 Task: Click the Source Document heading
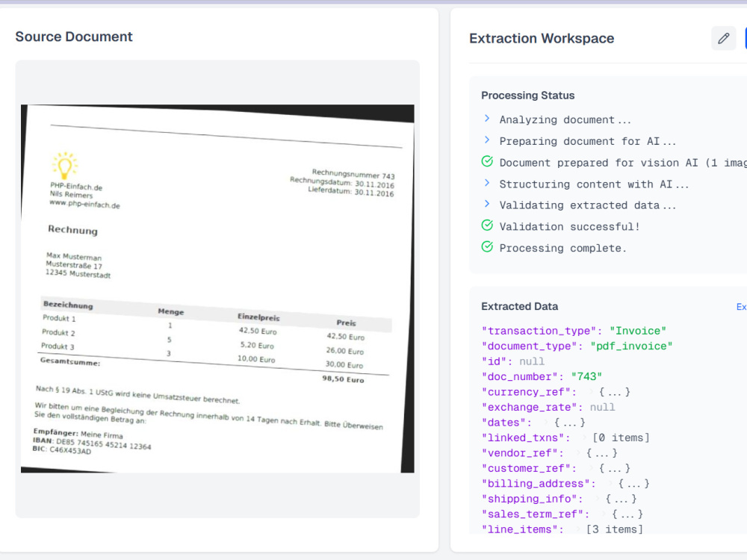click(x=74, y=37)
